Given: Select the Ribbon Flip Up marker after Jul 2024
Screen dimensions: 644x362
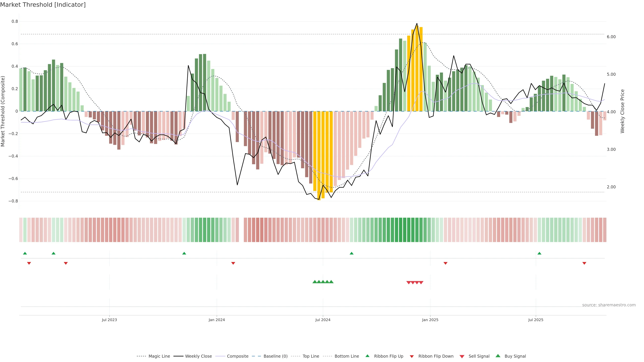Looking at the screenshot, I should (x=352, y=253).
